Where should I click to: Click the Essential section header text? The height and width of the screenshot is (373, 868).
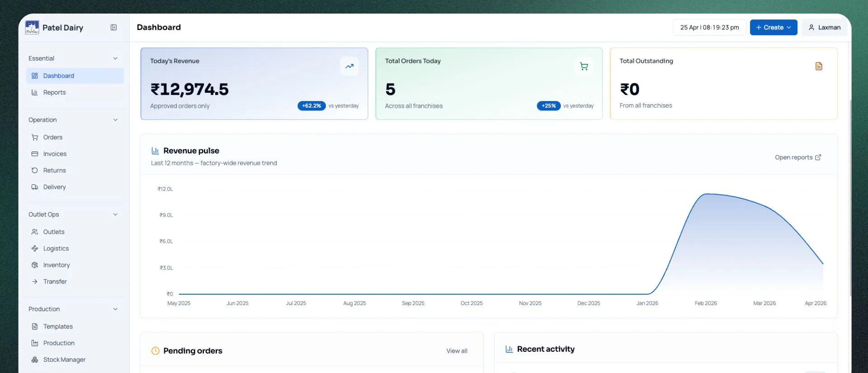pyautogui.click(x=41, y=58)
